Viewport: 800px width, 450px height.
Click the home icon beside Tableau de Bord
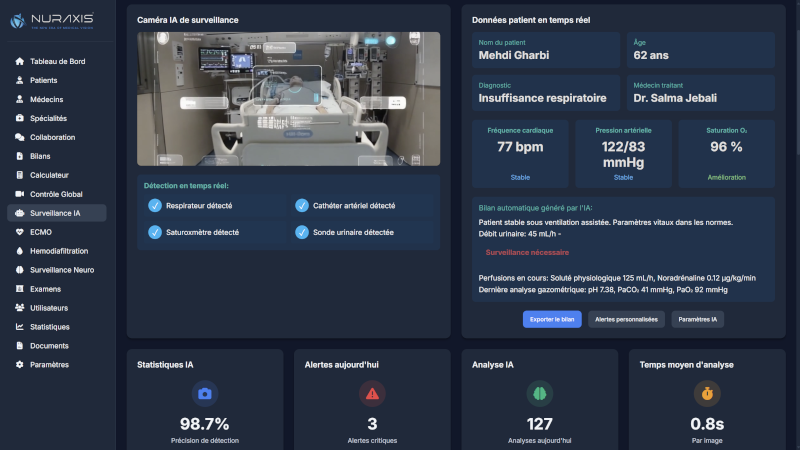coord(20,61)
